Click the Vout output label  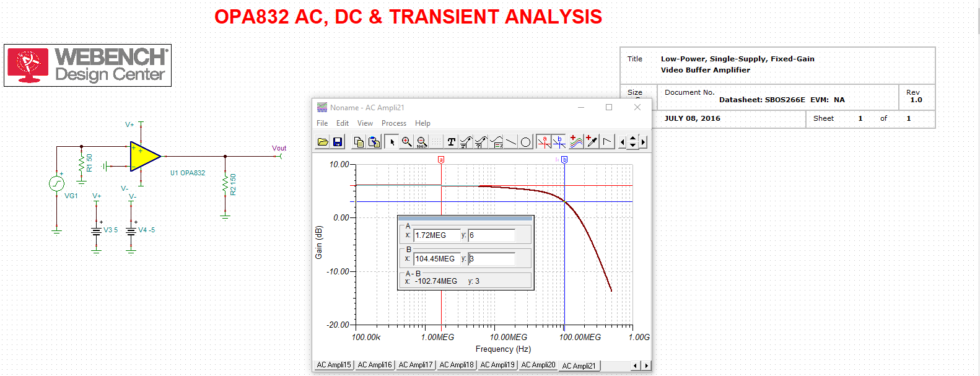279,149
